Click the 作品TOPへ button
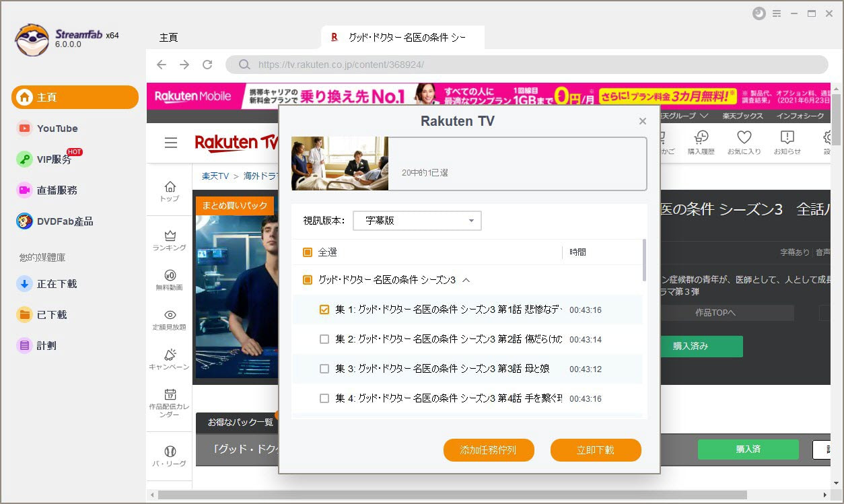 click(728, 313)
